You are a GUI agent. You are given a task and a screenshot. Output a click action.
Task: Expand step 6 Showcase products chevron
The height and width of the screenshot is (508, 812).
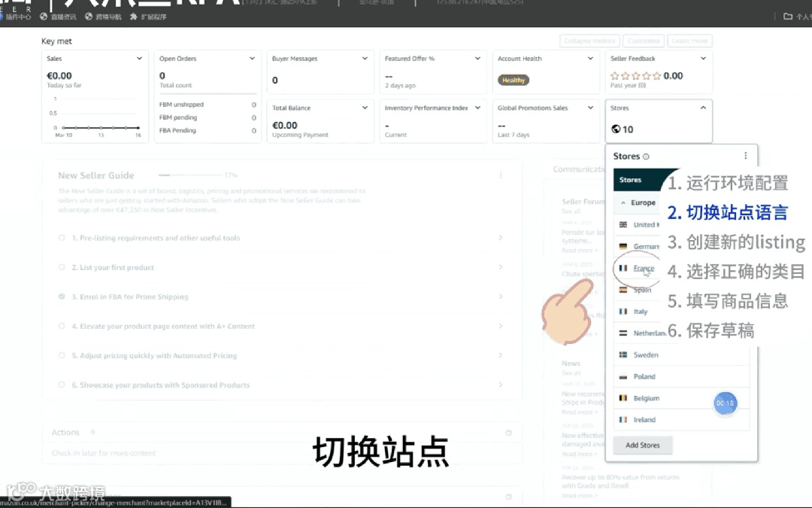pos(501,385)
